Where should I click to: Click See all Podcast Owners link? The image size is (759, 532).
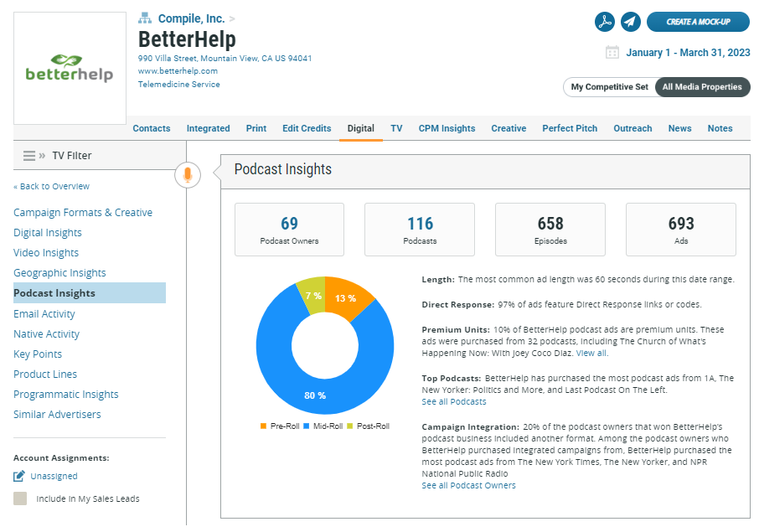click(x=468, y=486)
